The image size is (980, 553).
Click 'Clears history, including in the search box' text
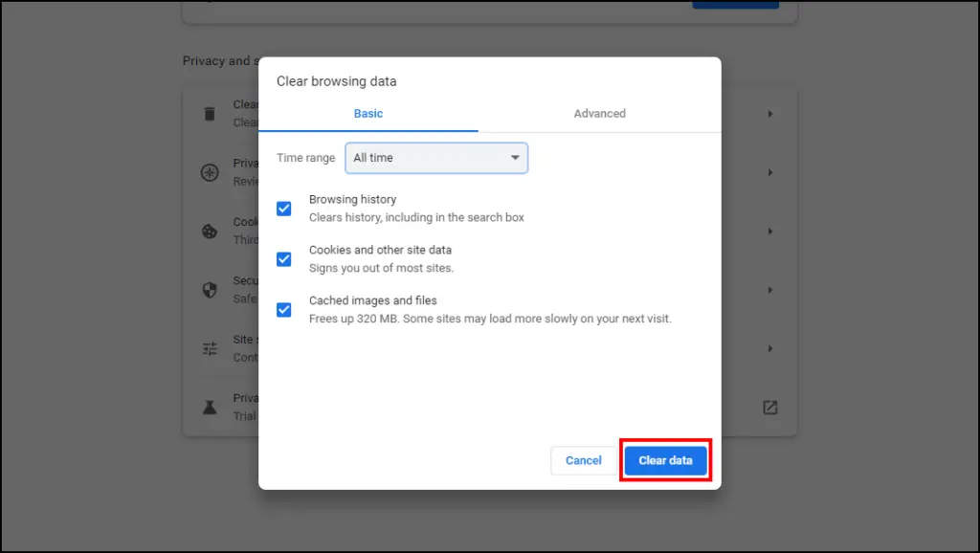tap(416, 217)
